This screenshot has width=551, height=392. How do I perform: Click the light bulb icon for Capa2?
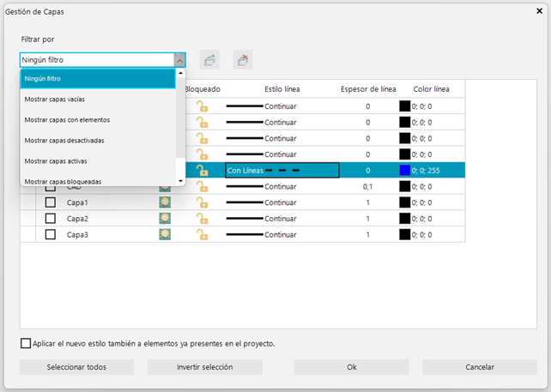165,219
